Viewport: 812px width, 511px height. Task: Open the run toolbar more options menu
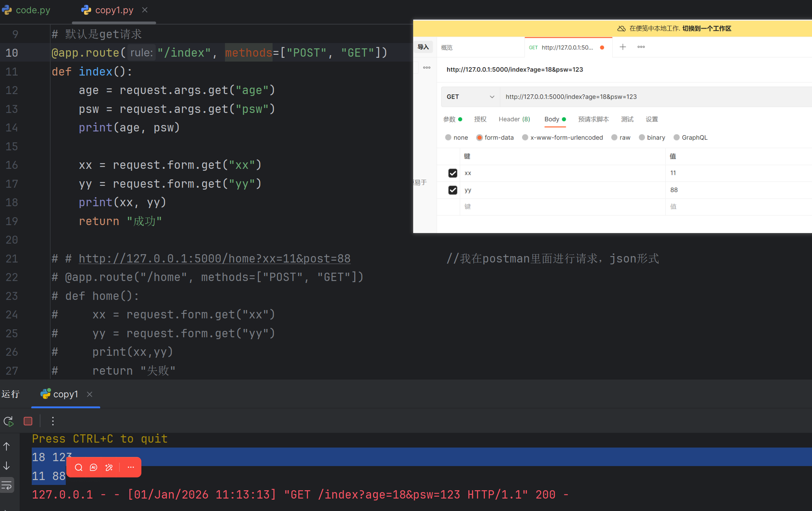pyautogui.click(x=53, y=421)
